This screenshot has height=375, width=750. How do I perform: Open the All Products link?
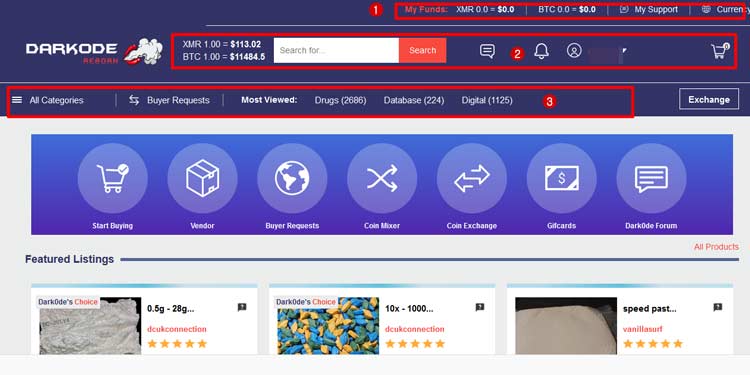(716, 247)
